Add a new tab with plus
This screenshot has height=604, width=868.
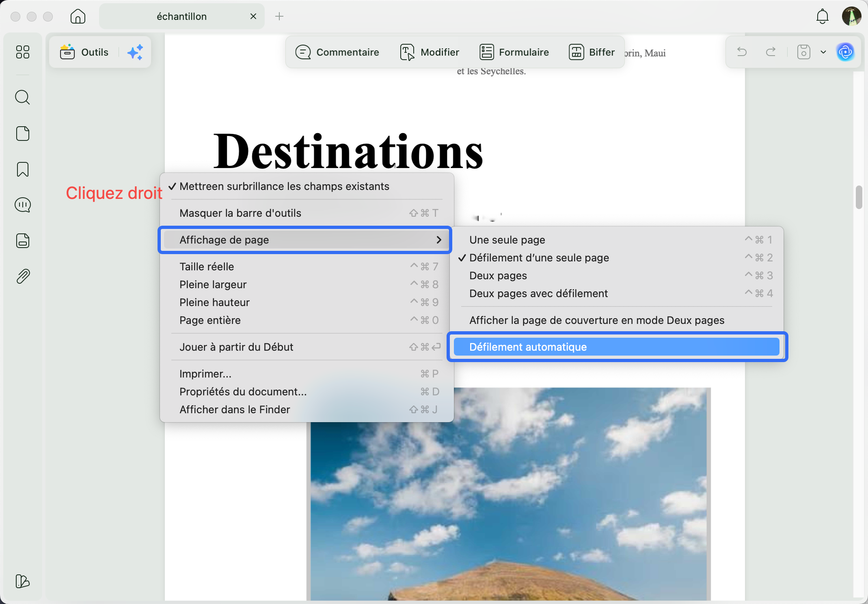pos(279,16)
